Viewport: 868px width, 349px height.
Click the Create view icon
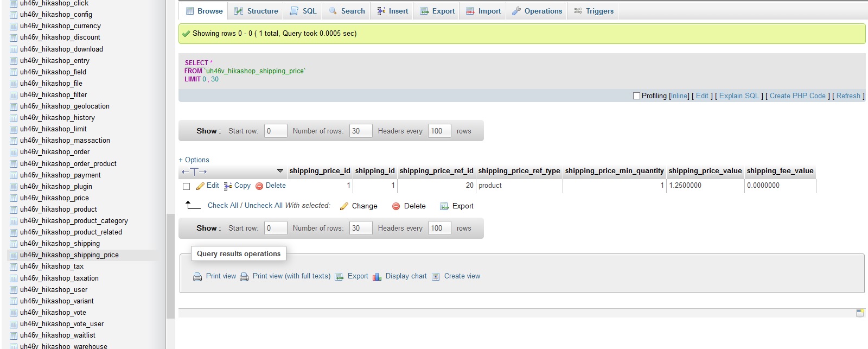click(x=436, y=277)
